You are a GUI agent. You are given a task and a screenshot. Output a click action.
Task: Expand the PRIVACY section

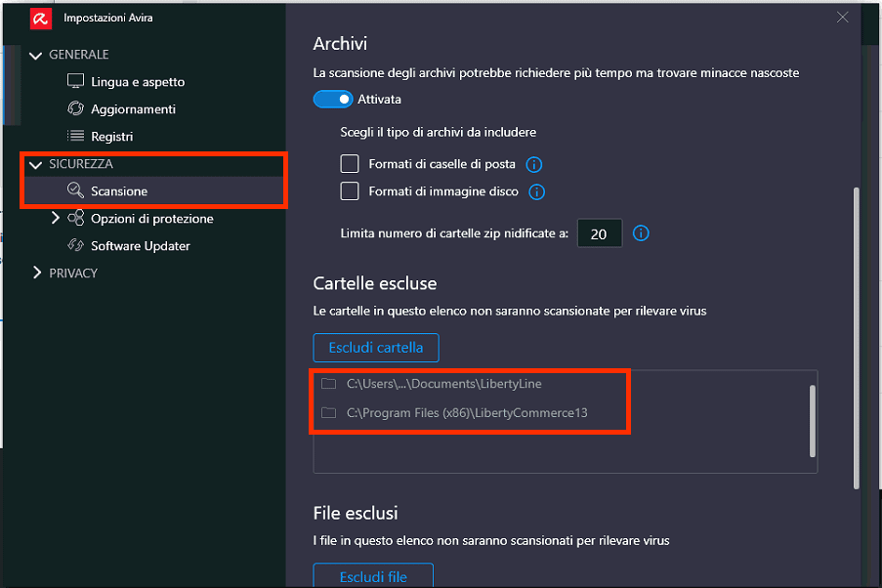pos(37,273)
